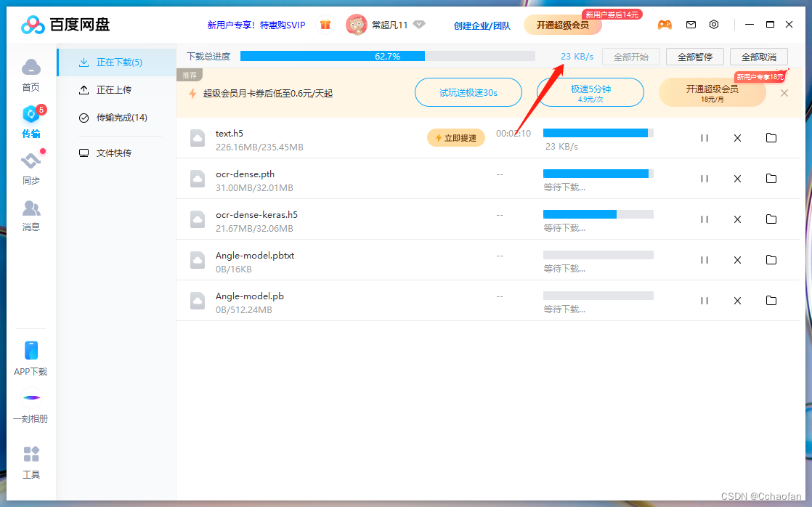This screenshot has height=507, width=812.
Task: Pause the Angle-model.pb download
Action: coord(705,301)
